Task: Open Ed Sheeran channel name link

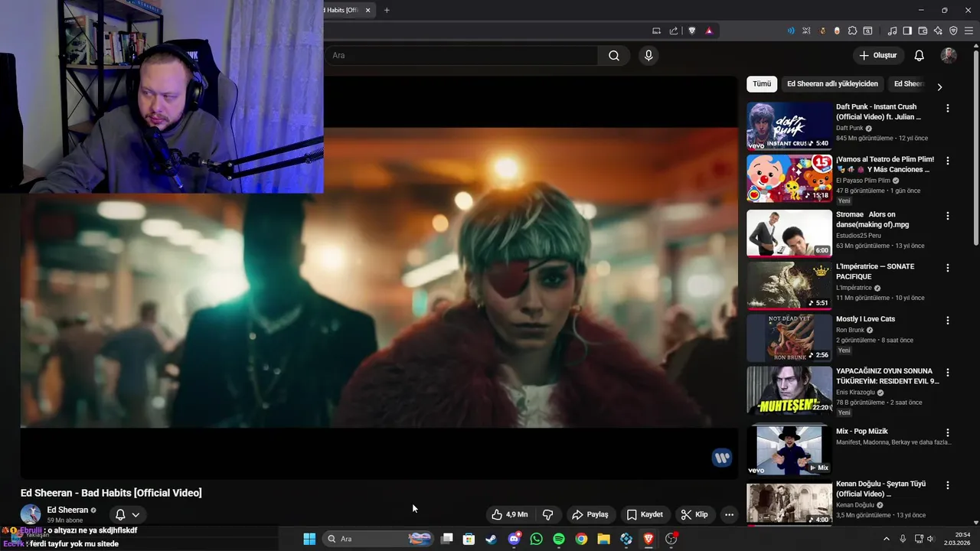Action: 67,510
